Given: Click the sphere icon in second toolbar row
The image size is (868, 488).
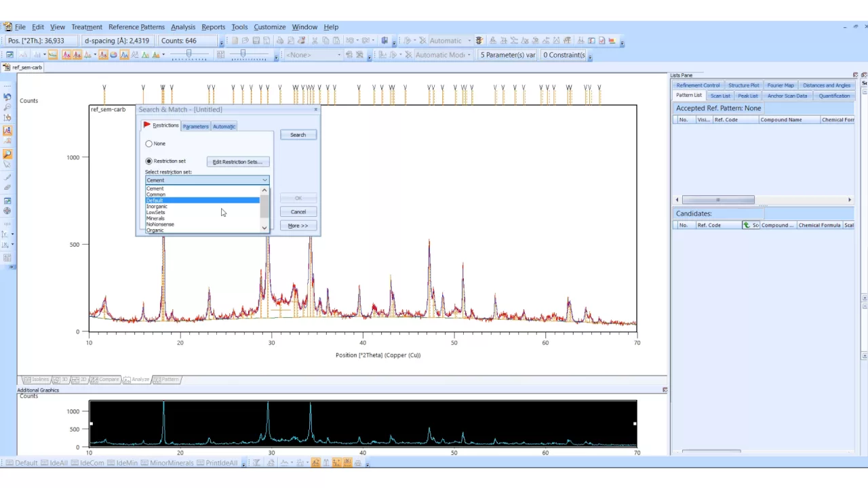Looking at the screenshot, I should [x=113, y=55].
